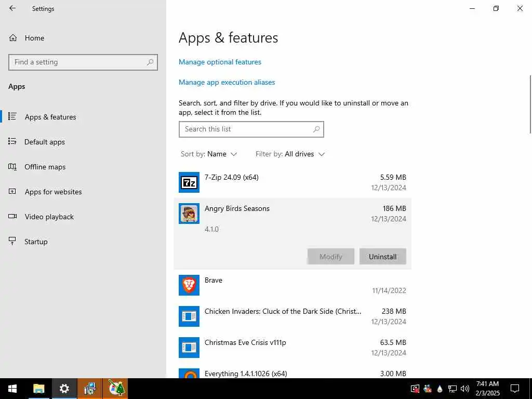
Task: Click Angry Birds Seasons app name
Action: [237, 209]
